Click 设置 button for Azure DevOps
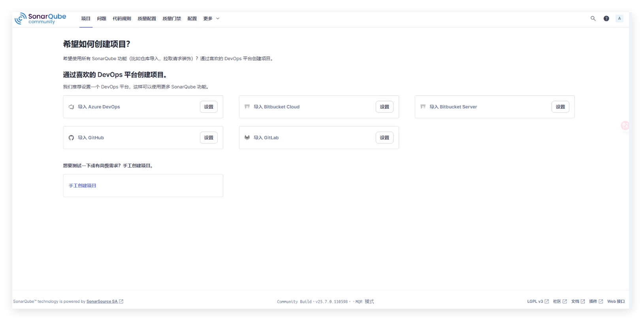The width and height of the screenshot is (644, 321). (x=209, y=107)
